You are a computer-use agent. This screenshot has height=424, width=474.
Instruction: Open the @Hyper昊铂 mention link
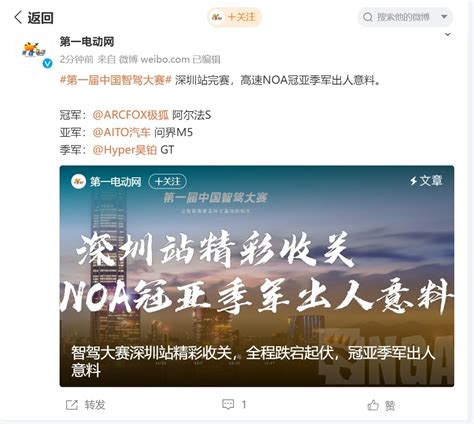(125, 150)
